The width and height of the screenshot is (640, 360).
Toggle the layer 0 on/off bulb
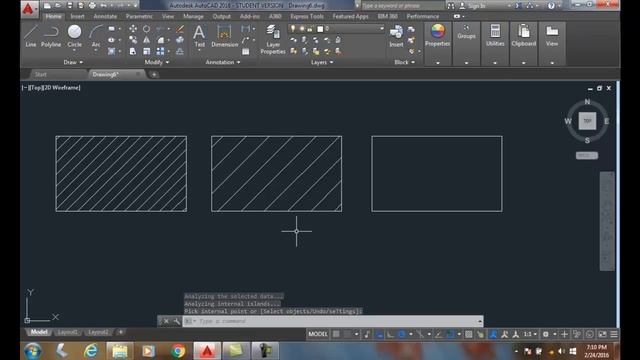pos(293,28)
